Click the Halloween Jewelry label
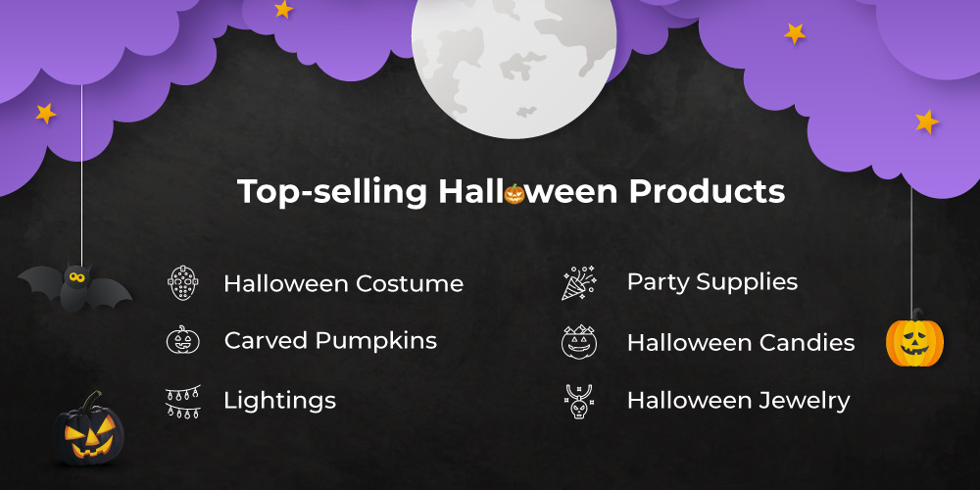 739,401
